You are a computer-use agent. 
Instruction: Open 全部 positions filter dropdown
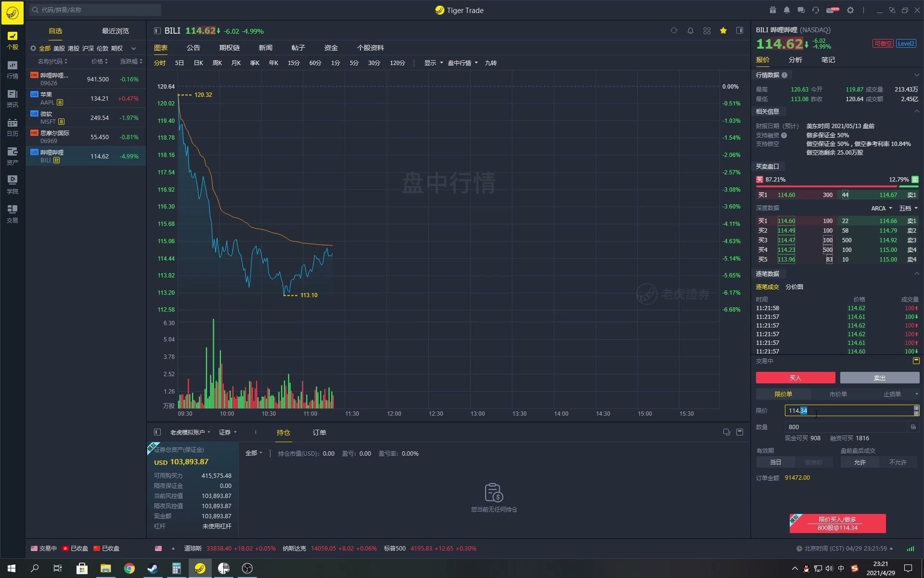coord(254,453)
